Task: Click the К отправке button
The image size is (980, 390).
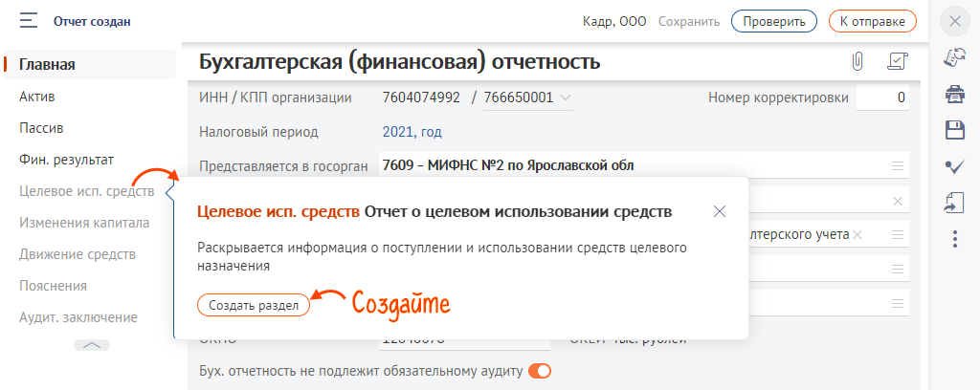Action: 872,20
